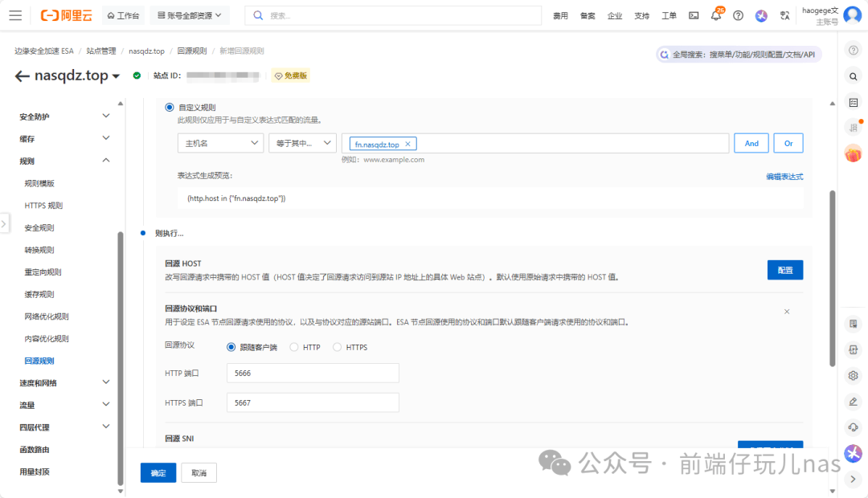Open the 等于其中 operator dropdown

pyautogui.click(x=302, y=143)
